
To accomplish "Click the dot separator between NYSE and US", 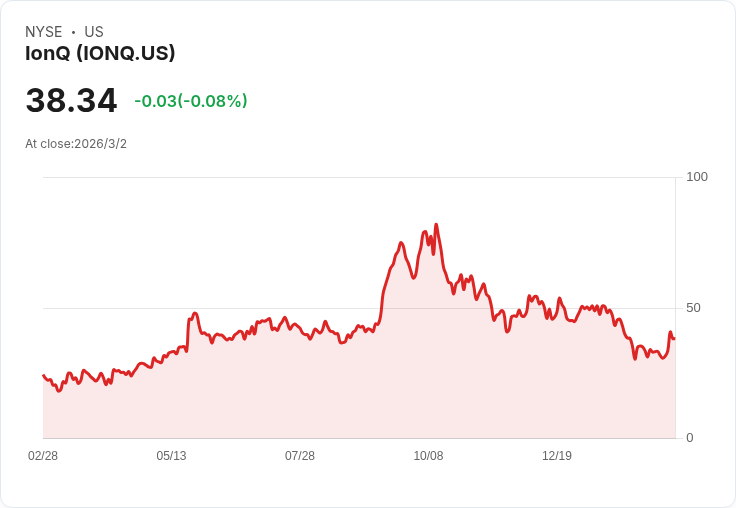I will click(73, 32).
